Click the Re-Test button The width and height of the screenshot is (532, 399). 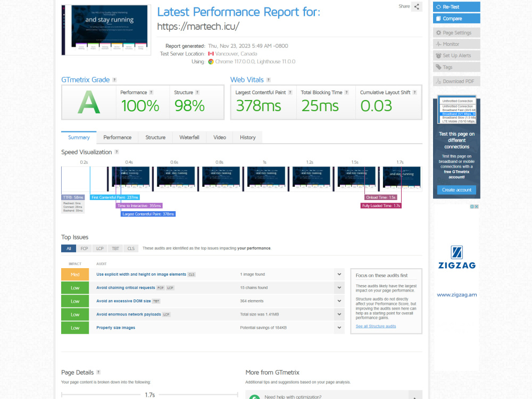456,7
